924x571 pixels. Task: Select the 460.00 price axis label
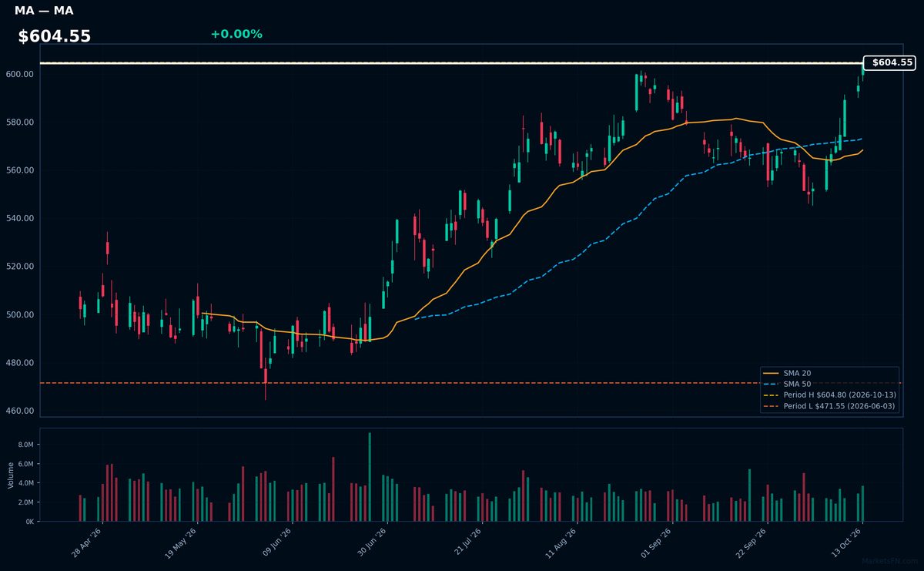19,411
